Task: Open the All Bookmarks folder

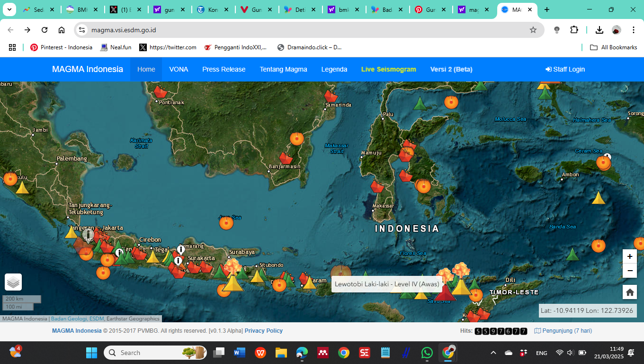Action: [x=614, y=47]
